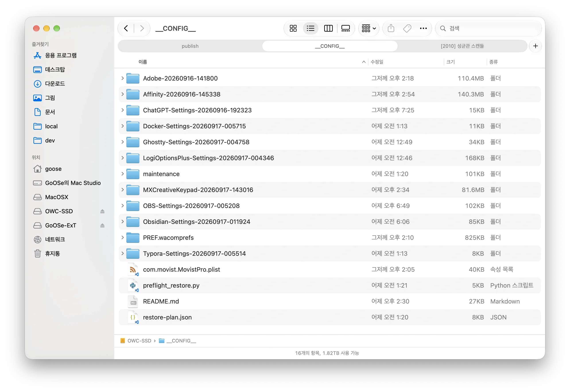Open 다운로드 in the sidebar
Image resolution: width=570 pixels, height=392 pixels.
click(x=49, y=84)
